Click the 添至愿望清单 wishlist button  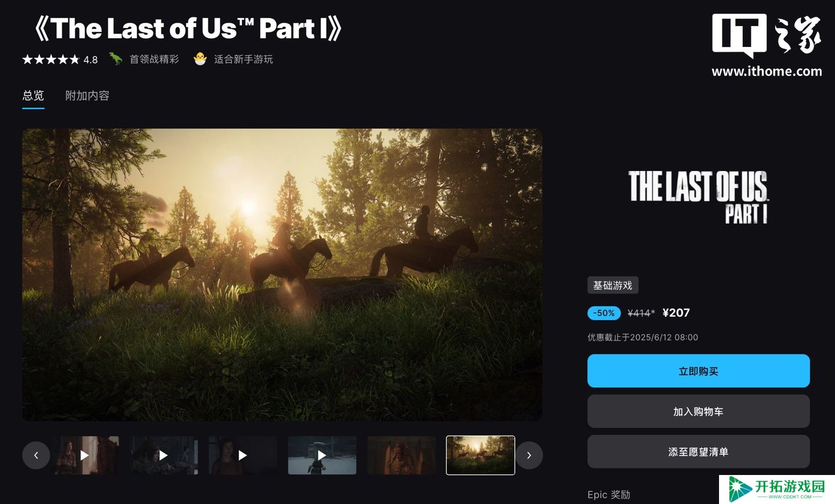(698, 451)
